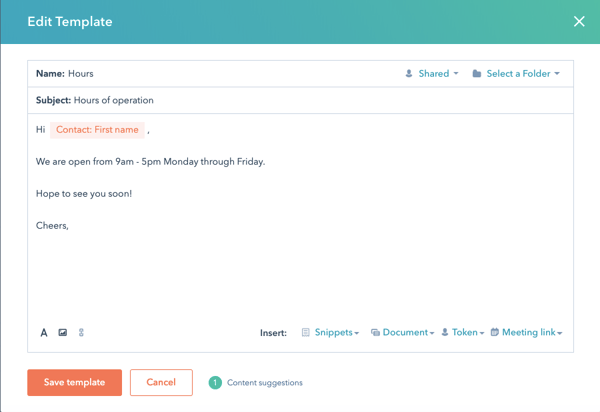Screen dimensions: 600x412
Task: Expand the Snippets insert menu
Action: [331, 332]
